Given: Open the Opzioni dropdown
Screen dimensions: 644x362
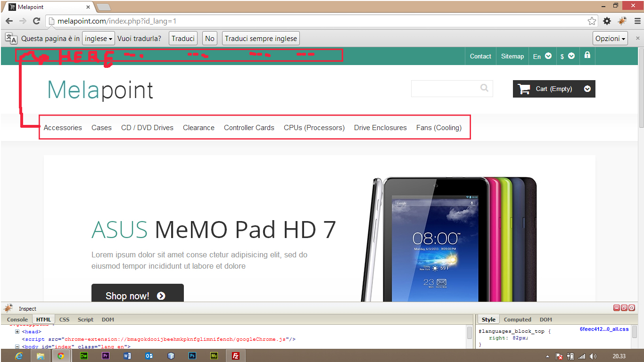Looking at the screenshot, I should [611, 38].
